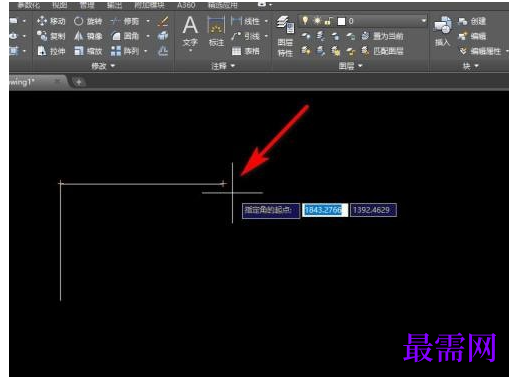Click layer 0 white color swatch

point(341,21)
